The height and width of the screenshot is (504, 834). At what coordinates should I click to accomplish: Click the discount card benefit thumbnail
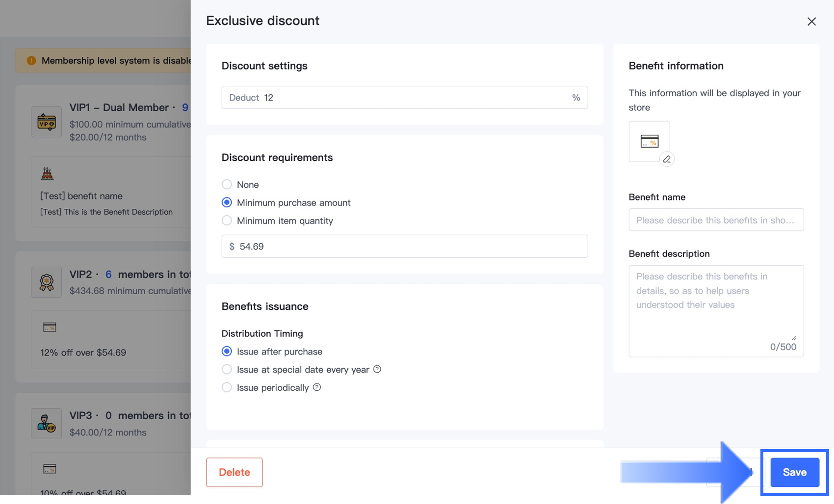tap(649, 142)
